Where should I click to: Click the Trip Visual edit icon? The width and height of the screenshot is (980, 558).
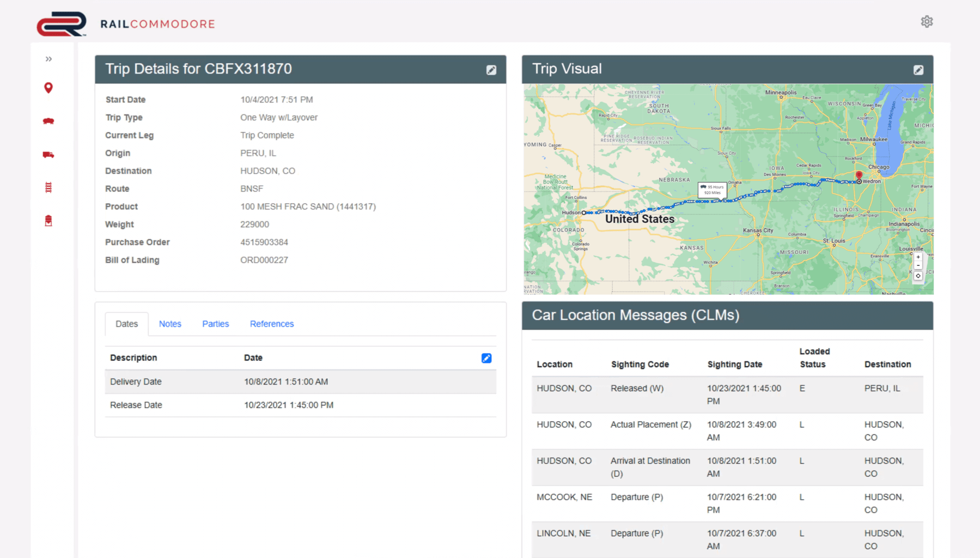[x=918, y=70]
